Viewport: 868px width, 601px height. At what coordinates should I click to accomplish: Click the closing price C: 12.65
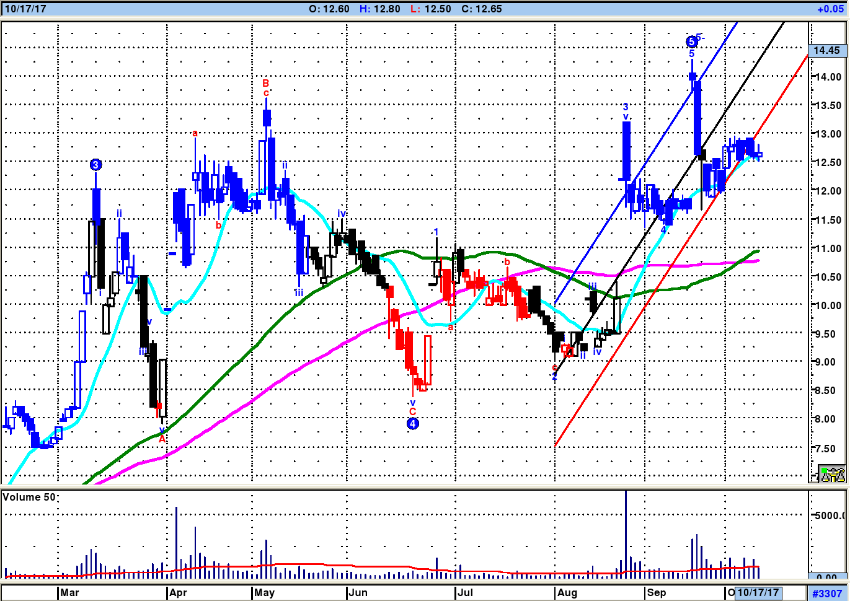(x=482, y=9)
